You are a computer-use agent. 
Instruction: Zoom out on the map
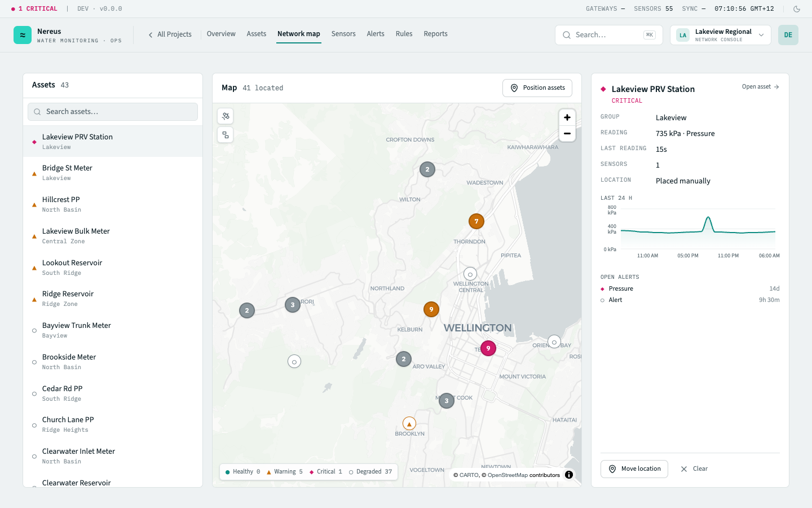pyautogui.click(x=567, y=134)
